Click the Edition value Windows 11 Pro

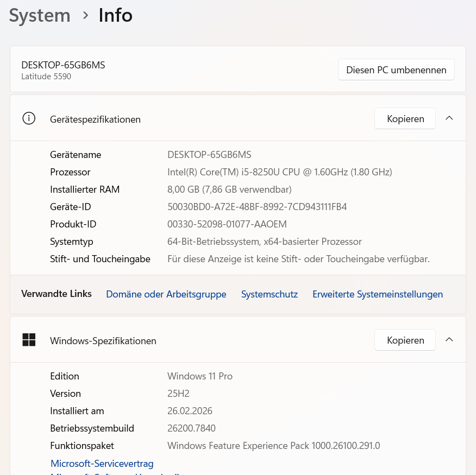[200, 376]
